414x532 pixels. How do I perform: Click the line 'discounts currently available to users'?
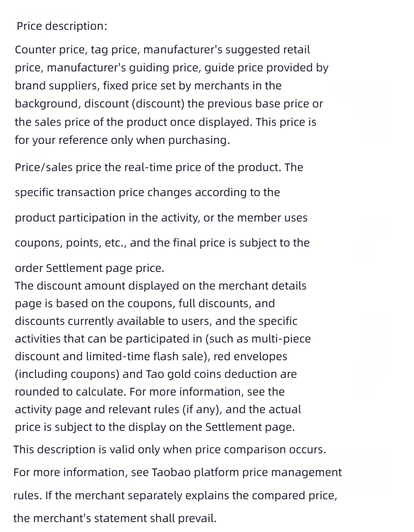(156, 321)
